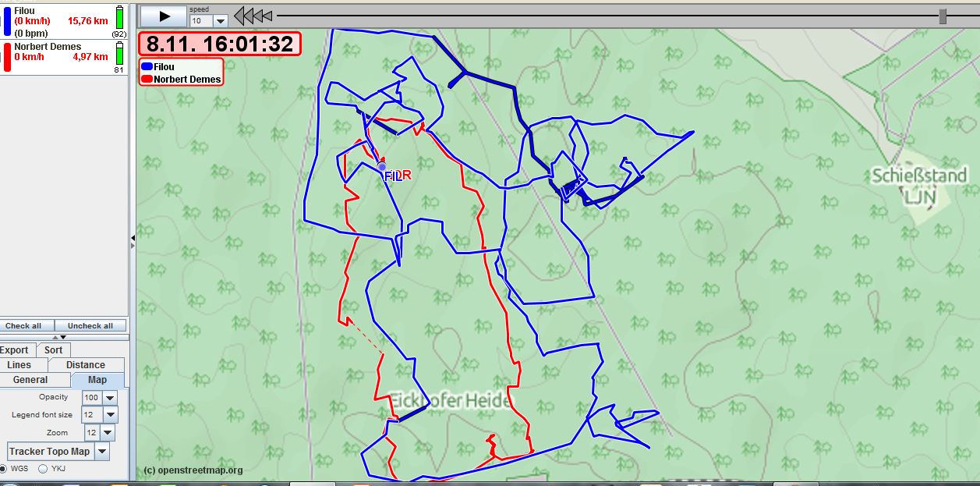The image size is (980, 486).
Task: Toggle Filou's track visibility in the legend
Action: (162, 66)
